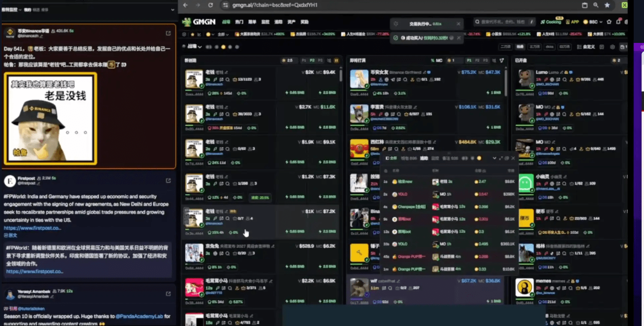Click the APP button in header

pos(572,22)
